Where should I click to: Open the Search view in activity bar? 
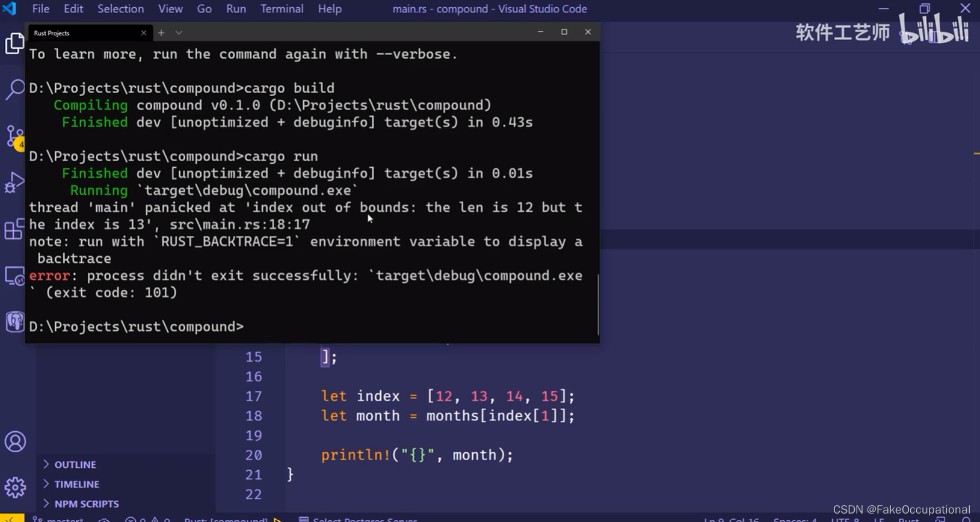pos(14,90)
